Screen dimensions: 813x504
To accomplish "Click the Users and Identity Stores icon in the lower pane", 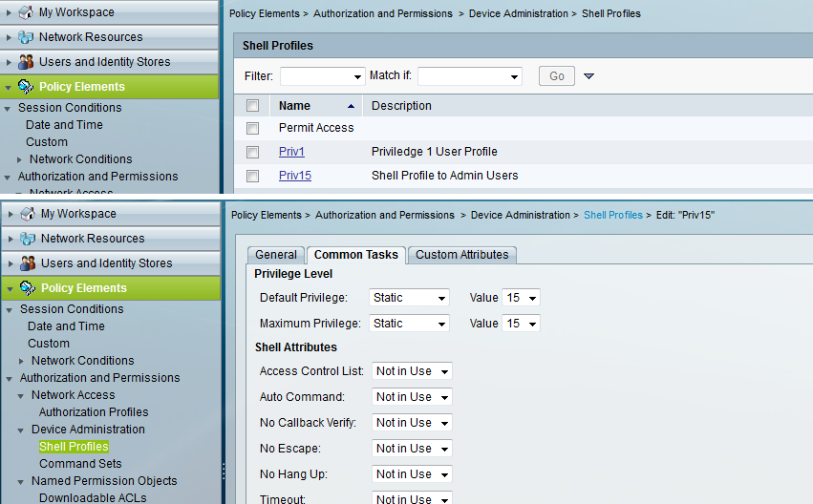I will (x=28, y=263).
